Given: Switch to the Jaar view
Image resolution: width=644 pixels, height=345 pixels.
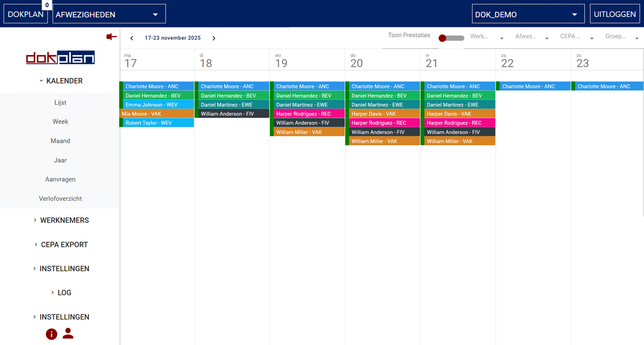Looking at the screenshot, I should [60, 160].
